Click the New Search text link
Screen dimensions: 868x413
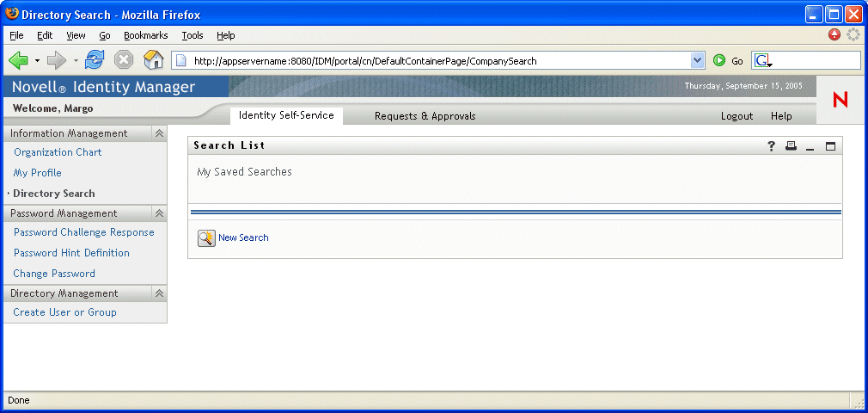tap(243, 237)
